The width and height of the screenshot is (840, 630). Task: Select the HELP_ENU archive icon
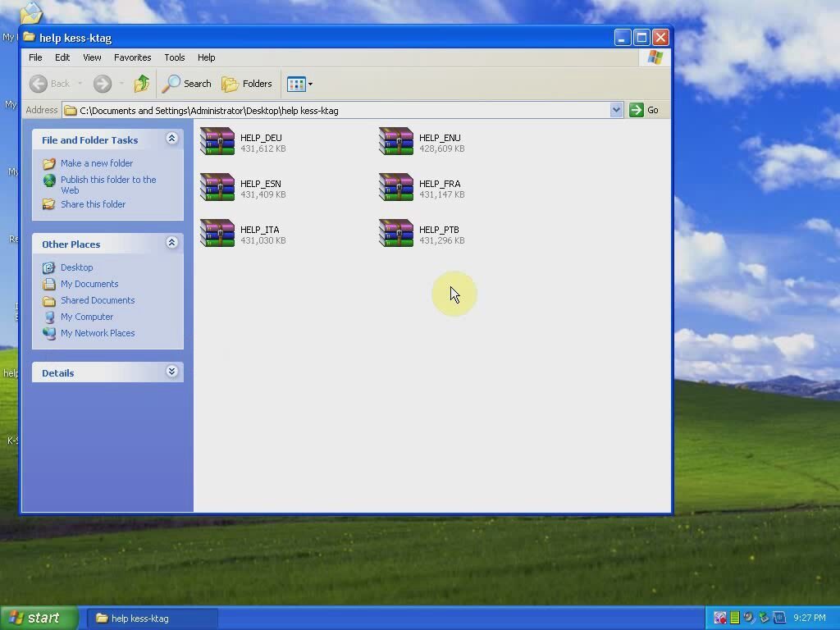396,141
